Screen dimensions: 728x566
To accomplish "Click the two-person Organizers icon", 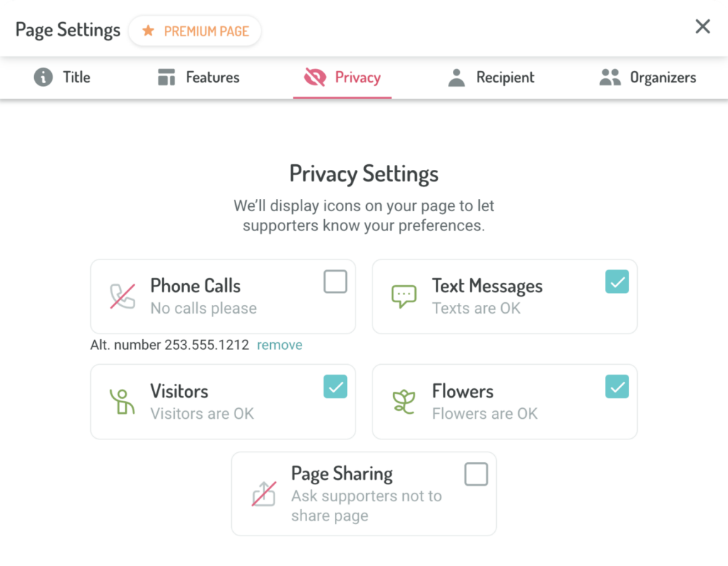I will click(610, 77).
